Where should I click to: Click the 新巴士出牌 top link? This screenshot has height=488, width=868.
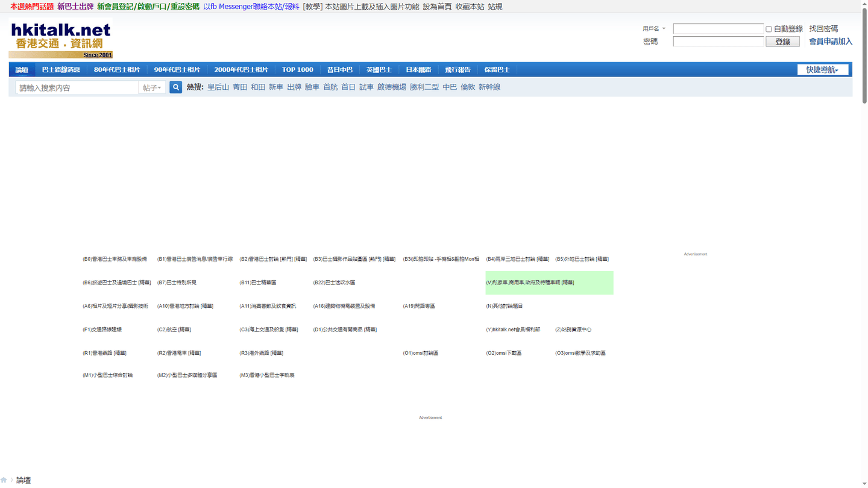point(75,7)
